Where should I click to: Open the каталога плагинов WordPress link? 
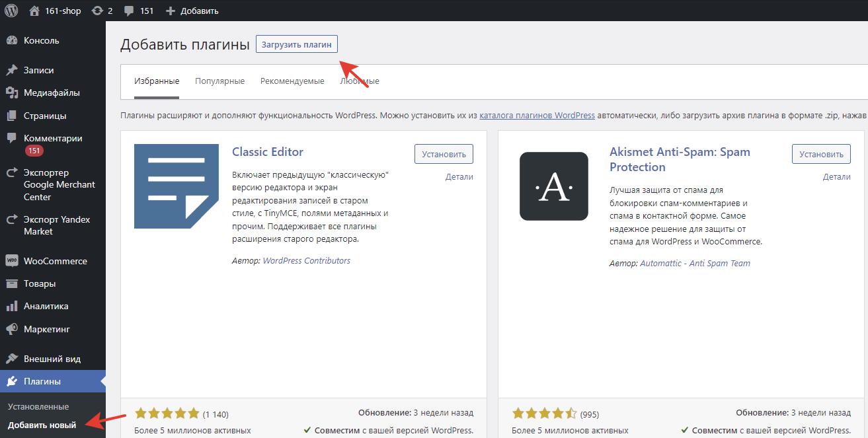point(537,115)
